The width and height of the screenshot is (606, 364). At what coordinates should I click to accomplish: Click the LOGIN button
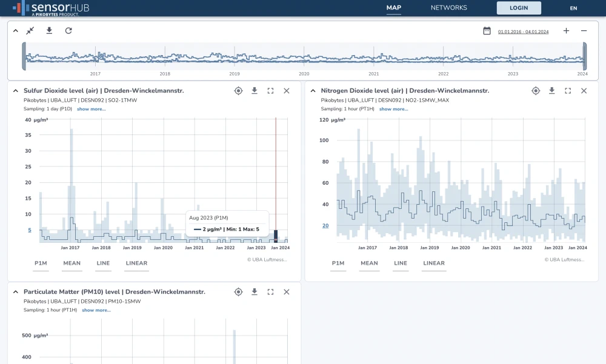tap(519, 8)
